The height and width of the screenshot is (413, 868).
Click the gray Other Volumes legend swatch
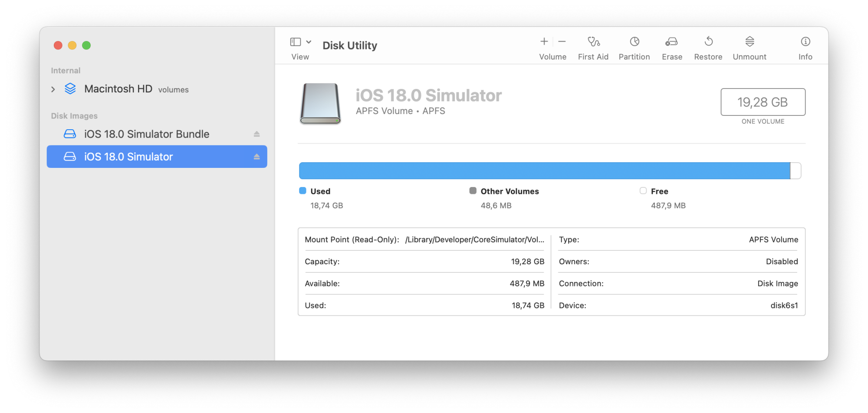[x=473, y=191]
